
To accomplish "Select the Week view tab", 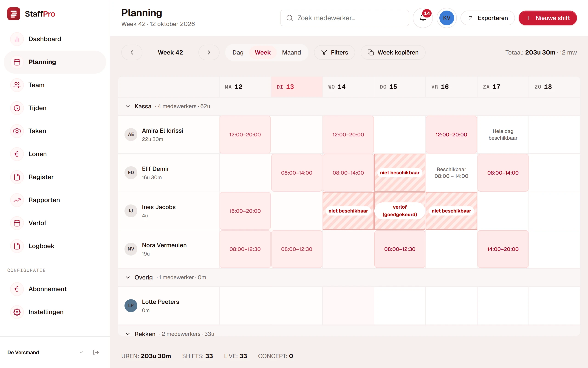I will click(x=262, y=52).
